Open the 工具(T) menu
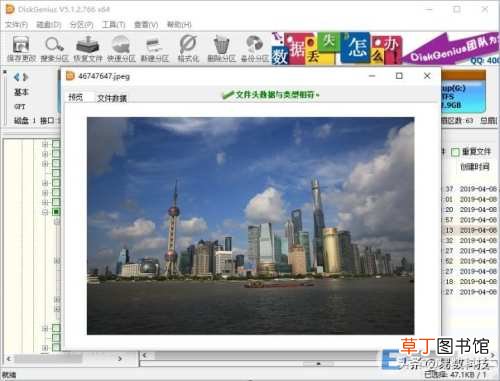500x381 pixels. (x=113, y=25)
